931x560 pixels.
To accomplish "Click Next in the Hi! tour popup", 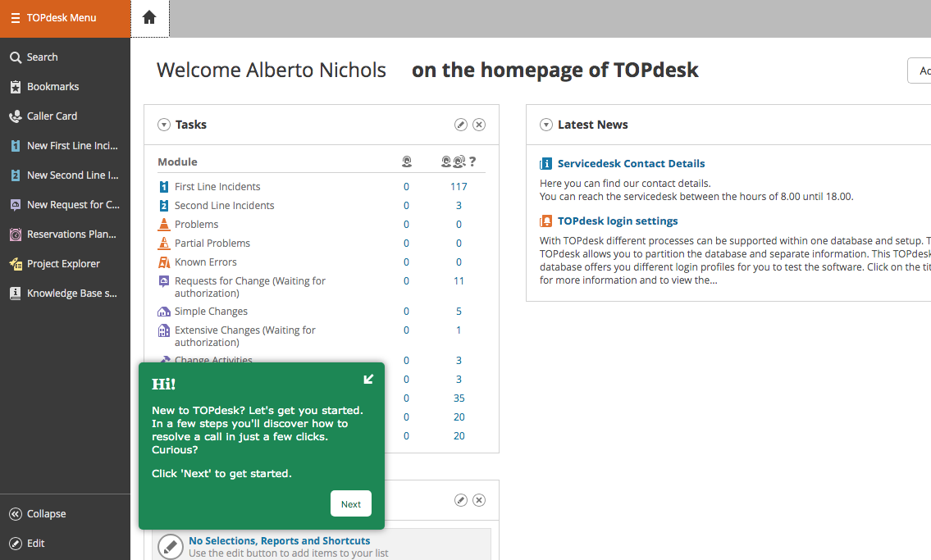I will click(x=351, y=503).
